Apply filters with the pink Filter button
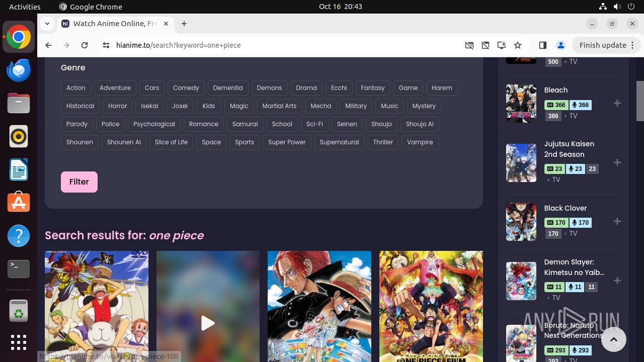Viewport: 644px width, 362px height. pos(79,182)
